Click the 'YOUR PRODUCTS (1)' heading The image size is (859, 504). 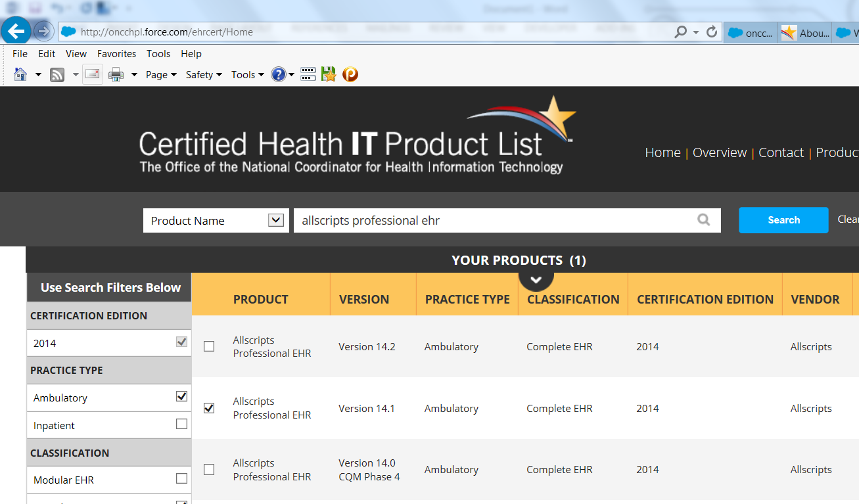tap(519, 260)
